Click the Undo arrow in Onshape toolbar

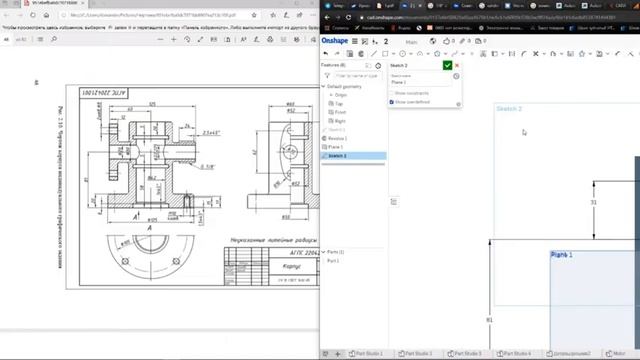tap(326, 53)
